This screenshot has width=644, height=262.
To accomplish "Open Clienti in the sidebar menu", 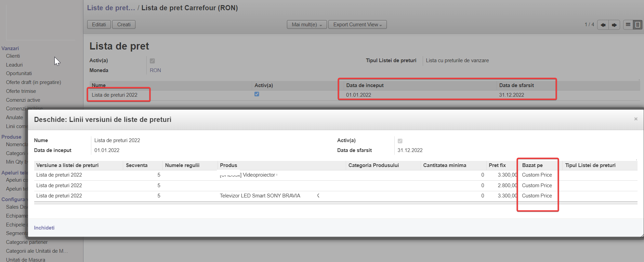I will point(13,56).
